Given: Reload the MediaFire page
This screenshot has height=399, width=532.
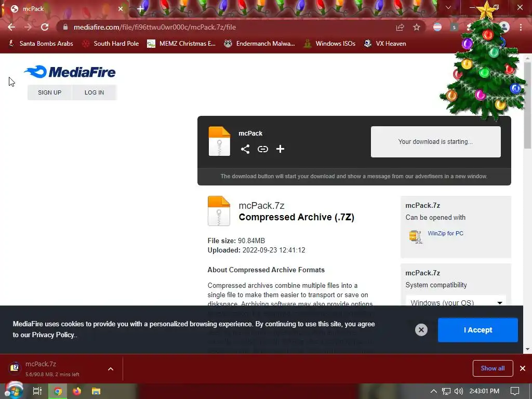Looking at the screenshot, I should 45,27.
